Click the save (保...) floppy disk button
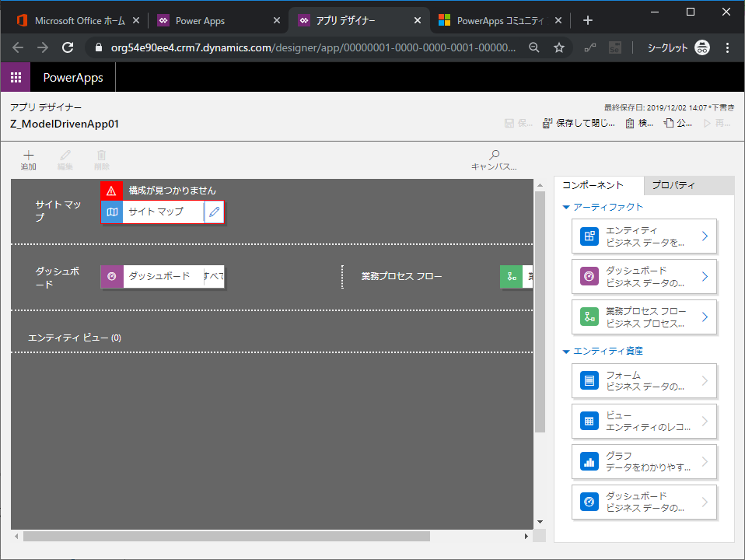Screen dimensions: 745x560 (x=519, y=123)
